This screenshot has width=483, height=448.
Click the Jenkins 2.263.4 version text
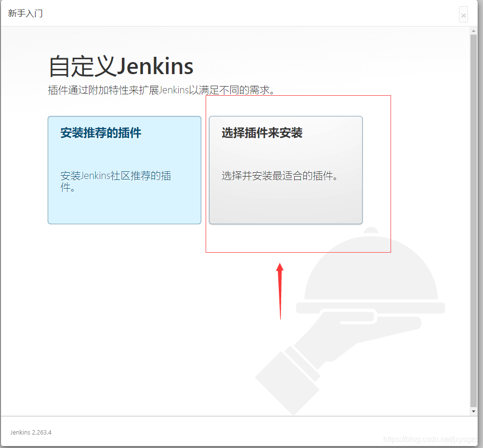click(31, 432)
